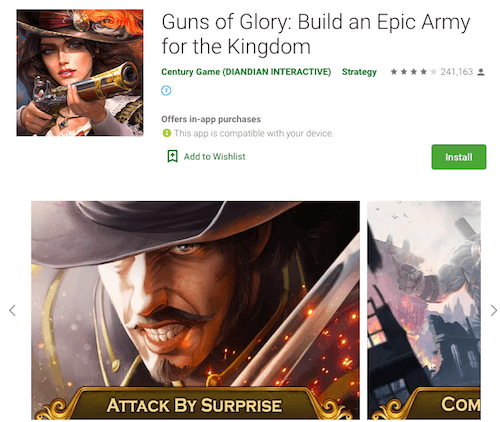
Task: Open Century Game developer page link
Action: (246, 72)
